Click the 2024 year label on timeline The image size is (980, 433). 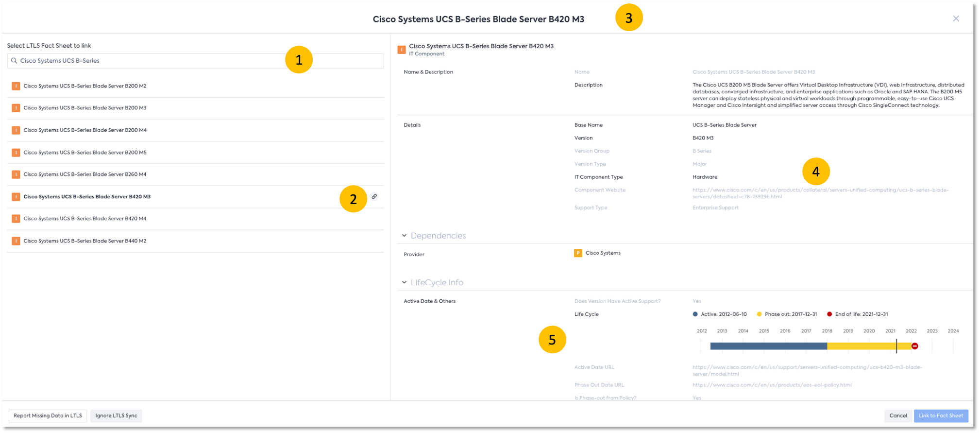point(953,331)
